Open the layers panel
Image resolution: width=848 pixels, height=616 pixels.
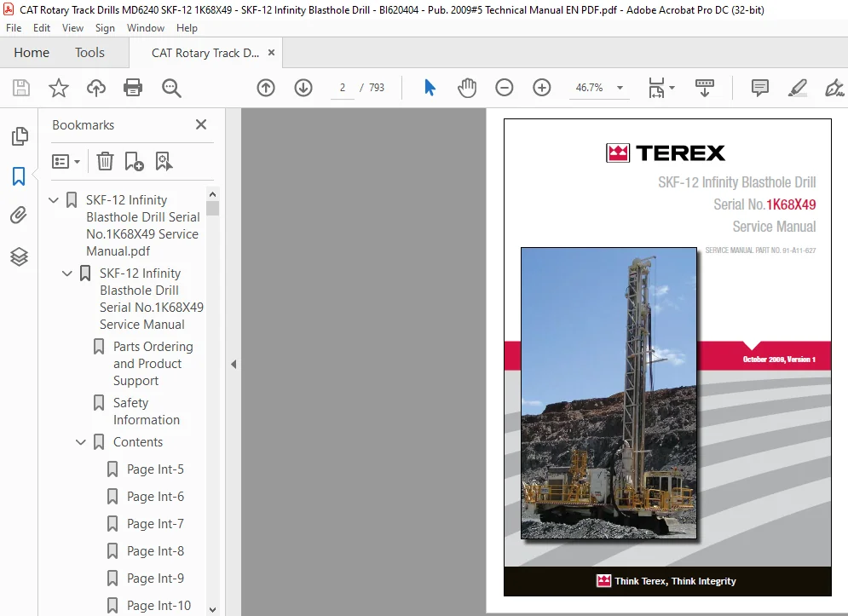click(x=19, y=256)
